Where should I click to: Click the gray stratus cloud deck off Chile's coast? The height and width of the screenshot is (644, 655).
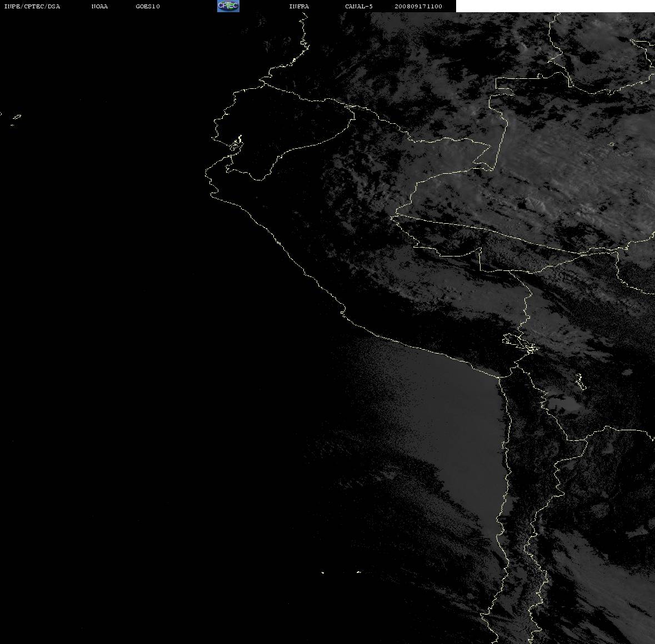click(451, 430)
